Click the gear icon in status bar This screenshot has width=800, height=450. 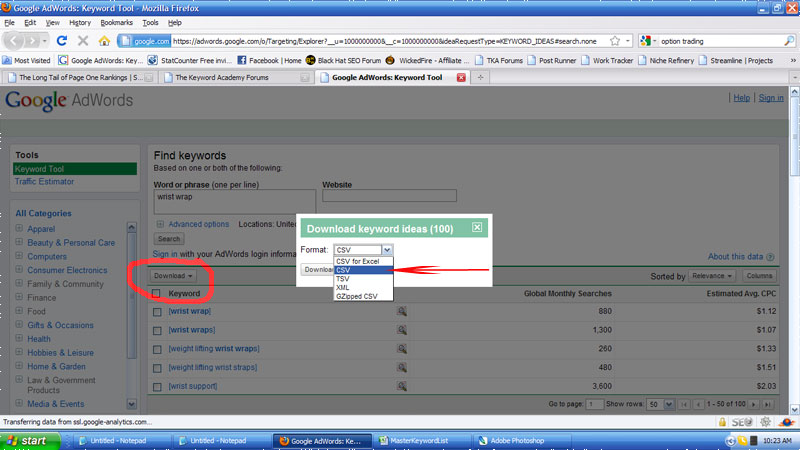coord(765,422)
